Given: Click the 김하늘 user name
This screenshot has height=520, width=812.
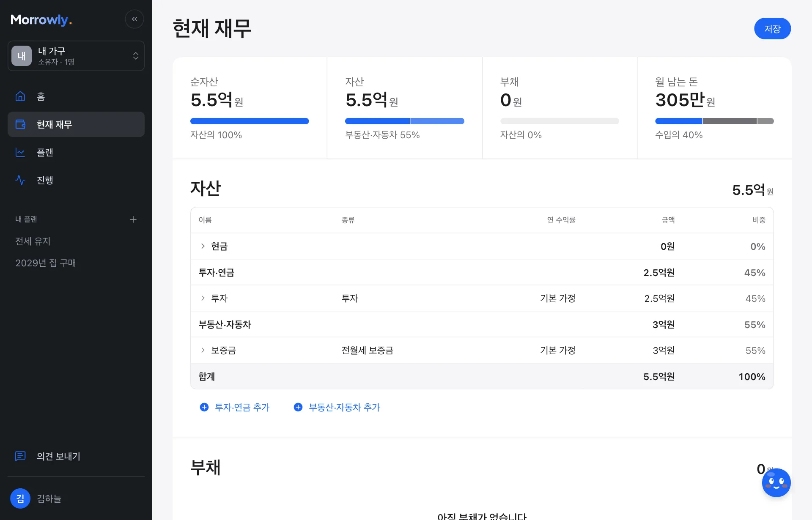Looking at the screenshot, I should click(x=49, y=498).
